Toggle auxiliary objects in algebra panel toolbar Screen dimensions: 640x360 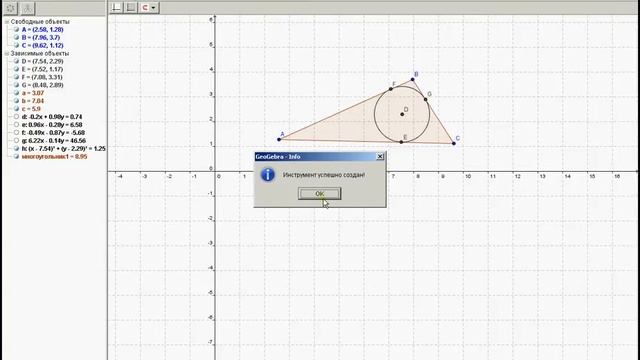coord(11,8)
